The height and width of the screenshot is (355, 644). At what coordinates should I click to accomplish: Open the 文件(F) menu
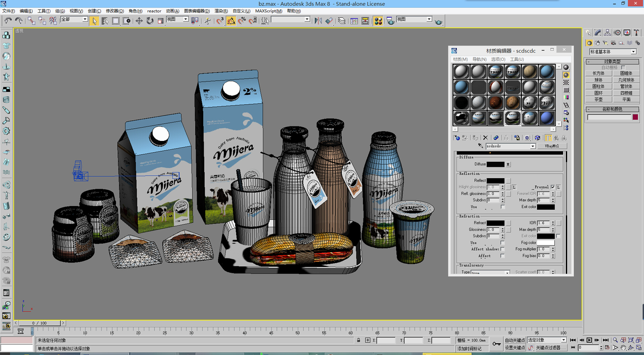point(9,11)
